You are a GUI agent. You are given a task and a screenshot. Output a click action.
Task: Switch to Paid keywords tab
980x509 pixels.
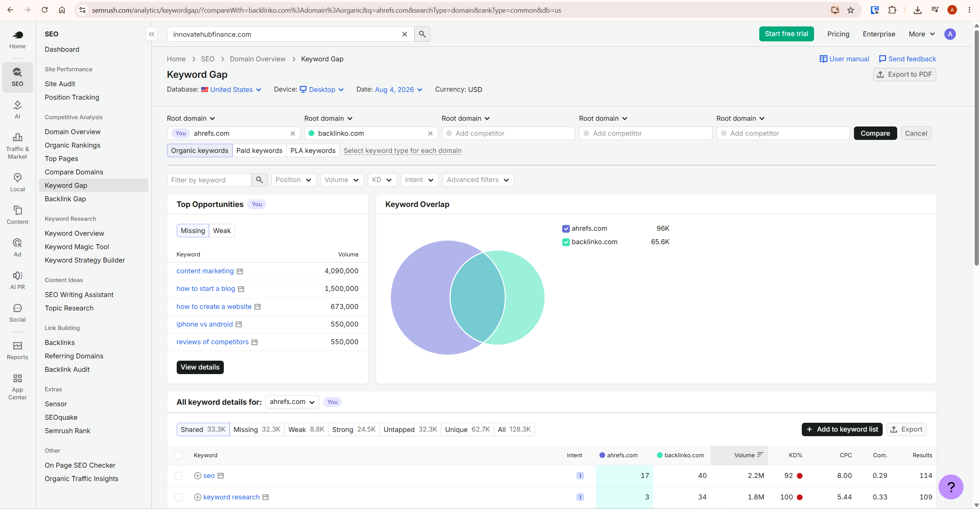pyautogui.click(x=259, y=151)
